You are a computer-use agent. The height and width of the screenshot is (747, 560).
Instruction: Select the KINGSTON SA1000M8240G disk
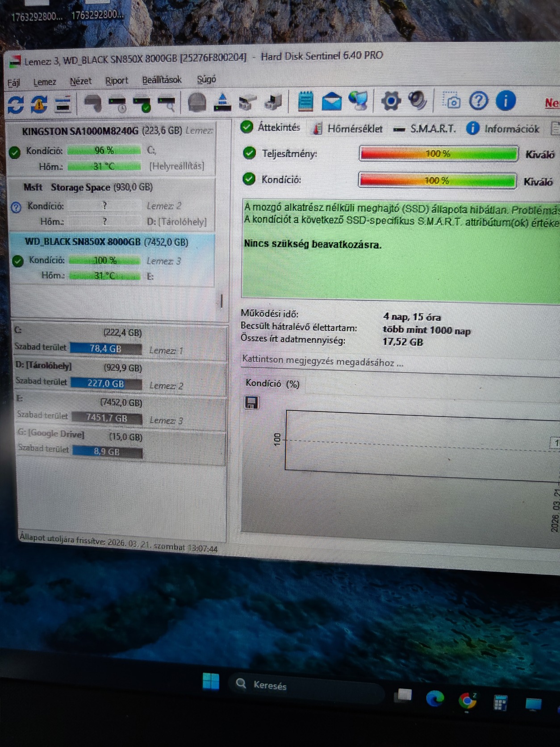(x=111, y=149)
